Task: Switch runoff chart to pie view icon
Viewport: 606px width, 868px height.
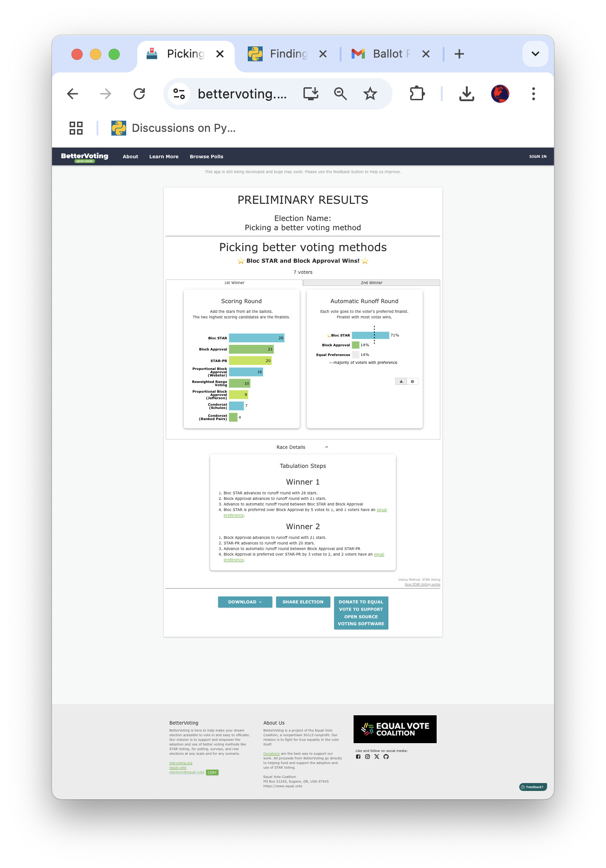Action: [413, 382]
